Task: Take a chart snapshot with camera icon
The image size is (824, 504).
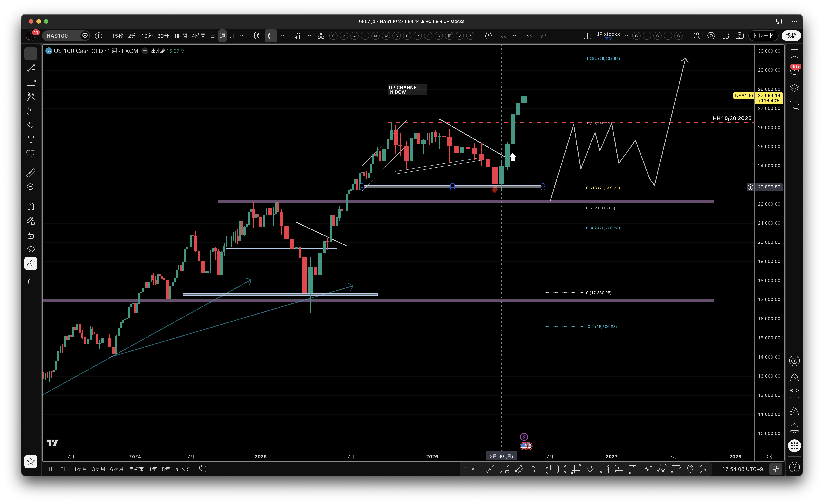Action: [x=739, y=36]
